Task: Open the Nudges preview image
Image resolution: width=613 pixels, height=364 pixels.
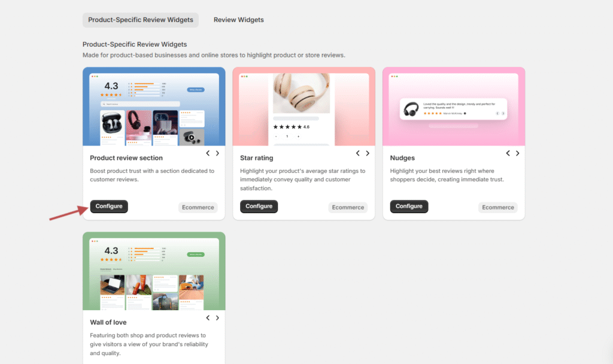Action: [454, 108]
